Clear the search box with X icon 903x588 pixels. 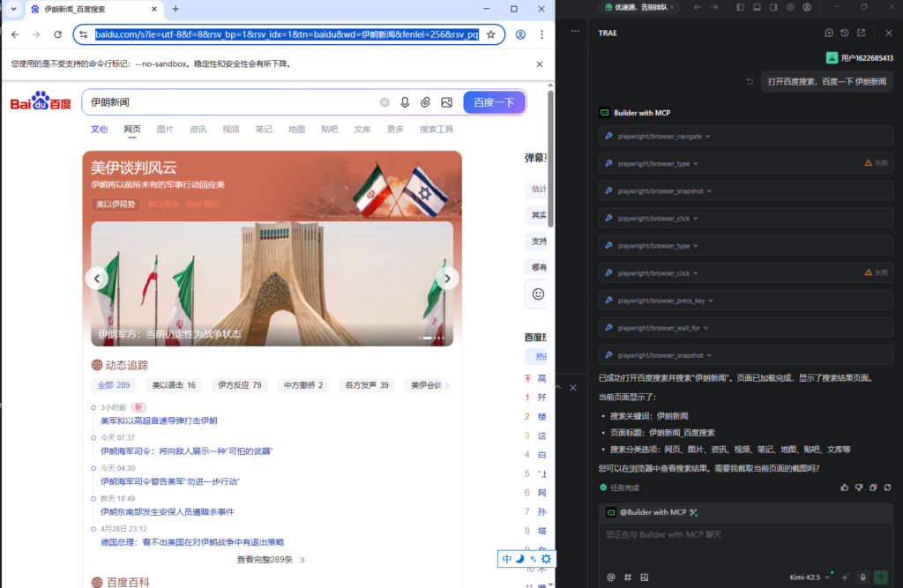pos(384,102)
